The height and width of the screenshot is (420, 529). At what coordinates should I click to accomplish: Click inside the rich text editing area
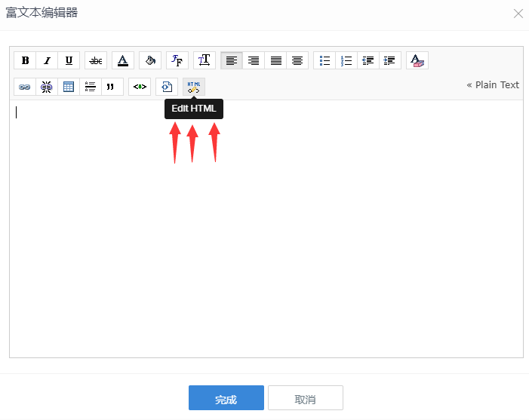click(266, 229)
